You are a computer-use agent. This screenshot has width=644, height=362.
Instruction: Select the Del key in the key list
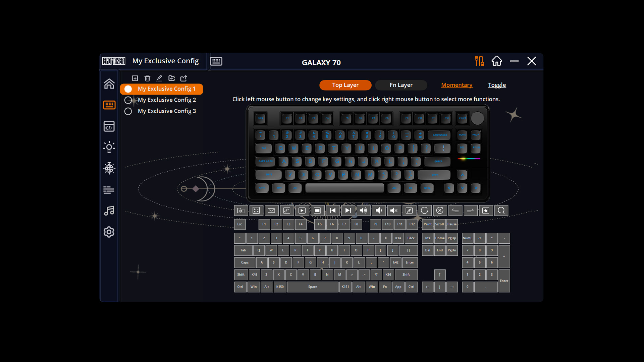click(x=428, y=250)
